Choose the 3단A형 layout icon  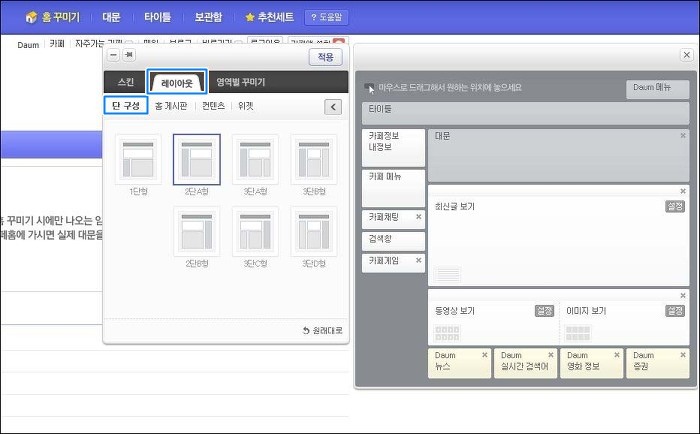click(x=255, y=159)
